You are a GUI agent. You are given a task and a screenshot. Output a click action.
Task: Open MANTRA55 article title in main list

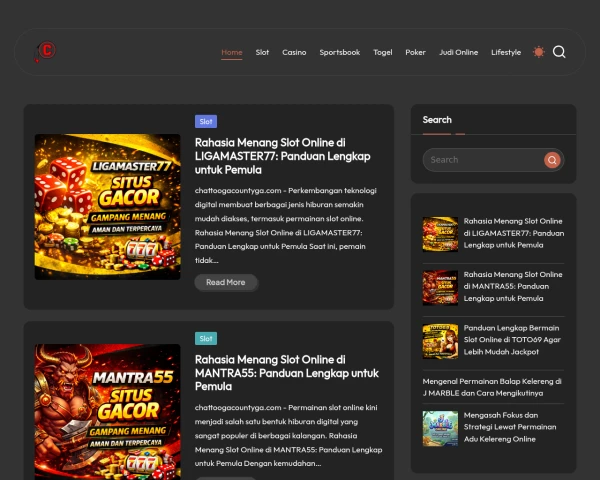[x=287, y=373]
